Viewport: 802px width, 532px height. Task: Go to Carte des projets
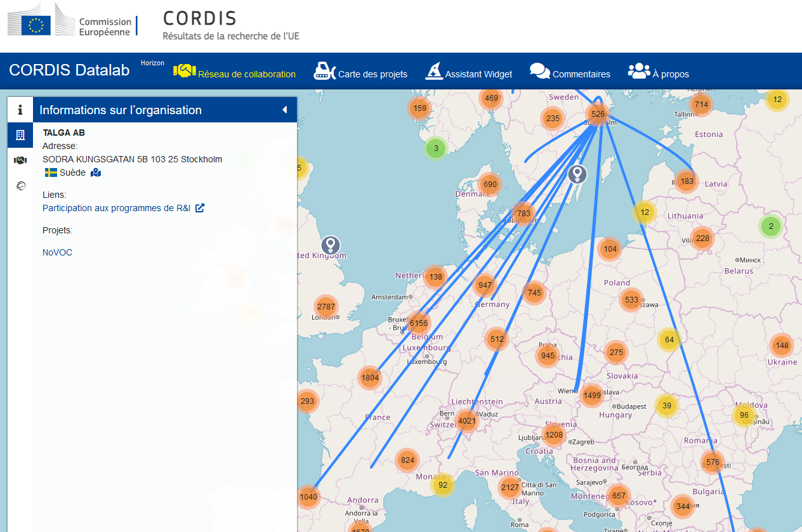click(x=360, y=74)
